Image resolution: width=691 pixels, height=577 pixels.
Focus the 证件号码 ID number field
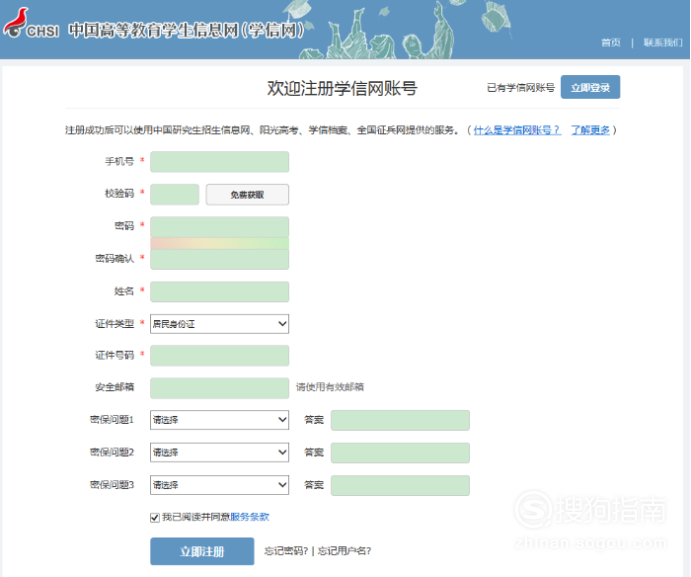click(219, 356)
